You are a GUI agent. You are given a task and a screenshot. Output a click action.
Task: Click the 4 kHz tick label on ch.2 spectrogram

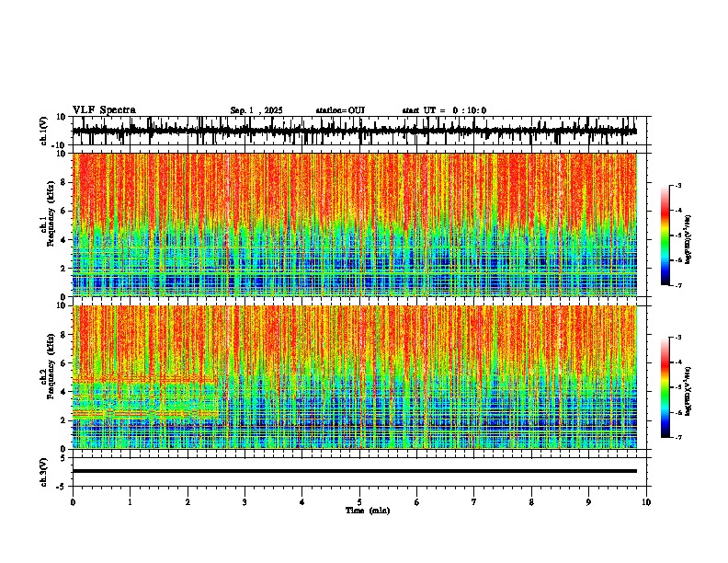pos(63,392)
